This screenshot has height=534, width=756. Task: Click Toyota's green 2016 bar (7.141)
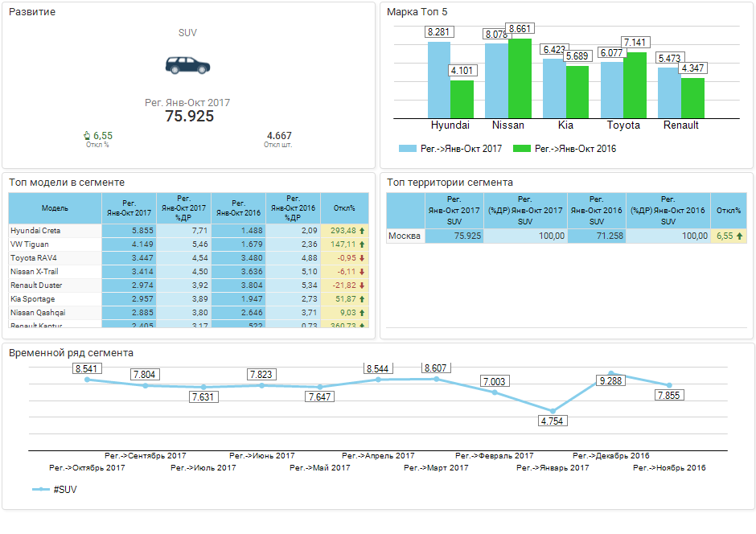tap(635, 85)
